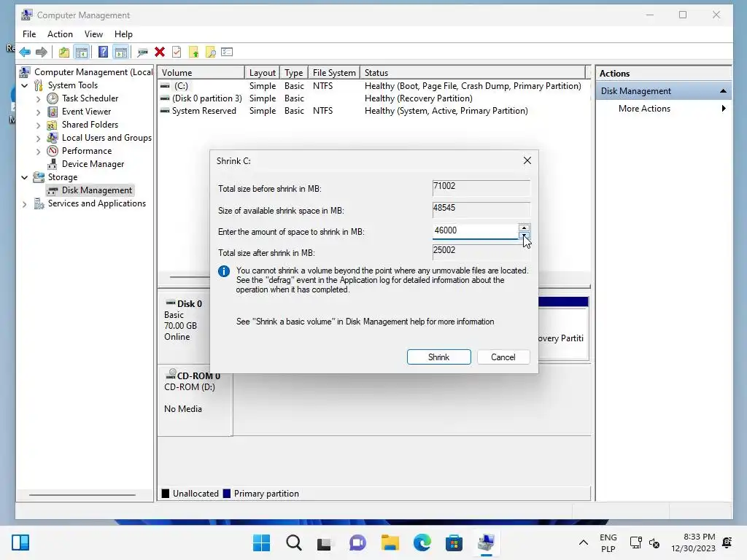Sort by the File System column header

pos(334,72)
